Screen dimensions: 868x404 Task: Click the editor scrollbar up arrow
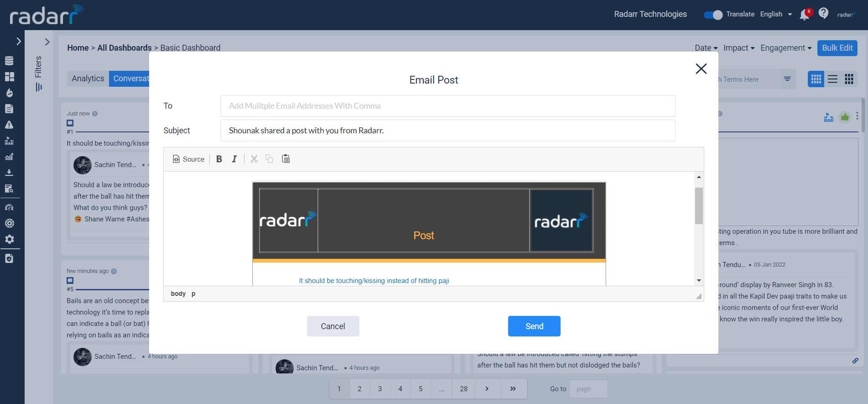pyautogui.click(x=699, y=177)
